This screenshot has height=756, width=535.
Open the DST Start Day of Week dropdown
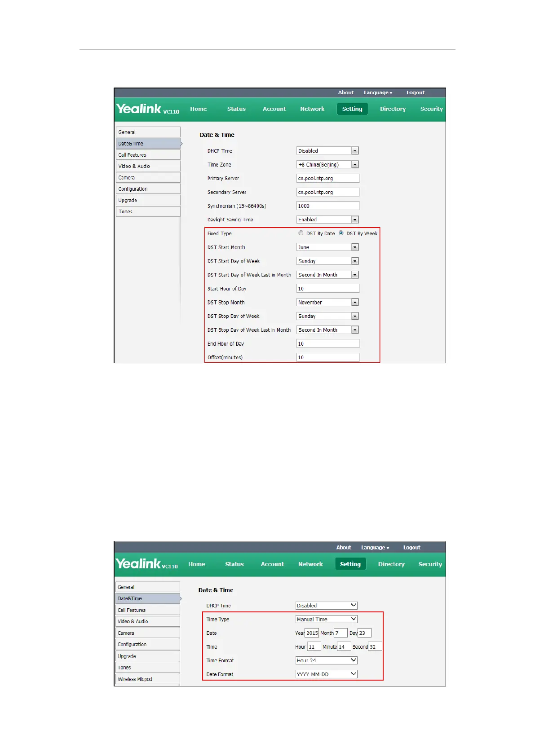pos(327,261)
